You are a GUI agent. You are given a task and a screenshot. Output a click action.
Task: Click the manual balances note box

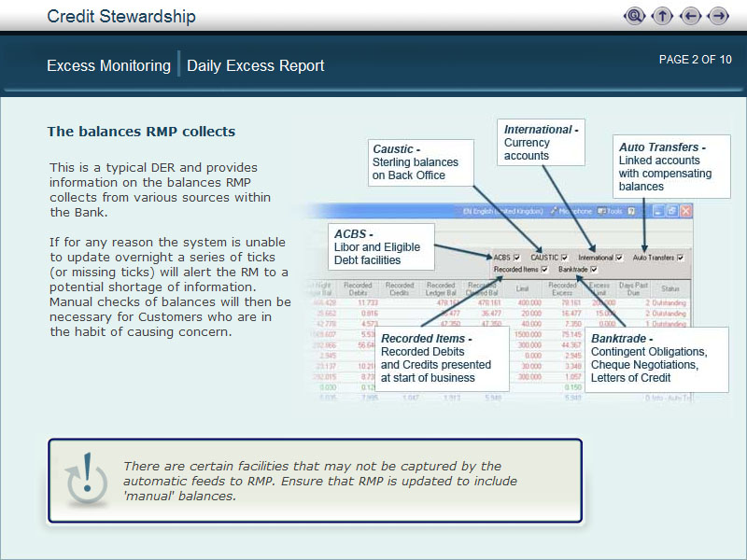point(315,481)
